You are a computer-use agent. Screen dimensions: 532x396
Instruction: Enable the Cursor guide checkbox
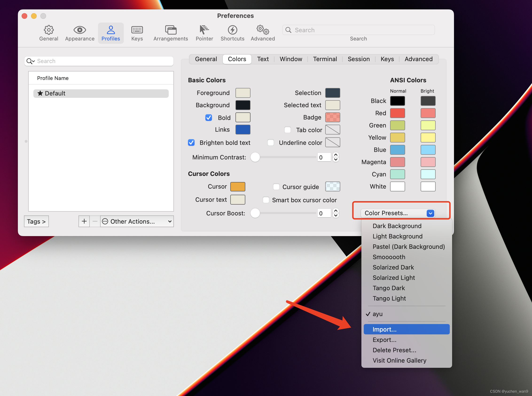[x=276, y=187]
